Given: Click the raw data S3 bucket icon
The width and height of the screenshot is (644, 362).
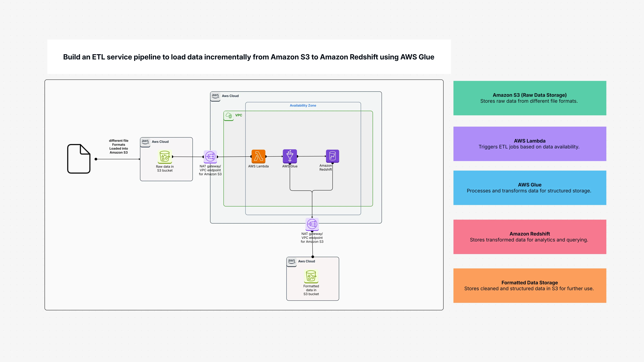Looking at the screenshot, I should pyautogui.click(x=165, y=156).
